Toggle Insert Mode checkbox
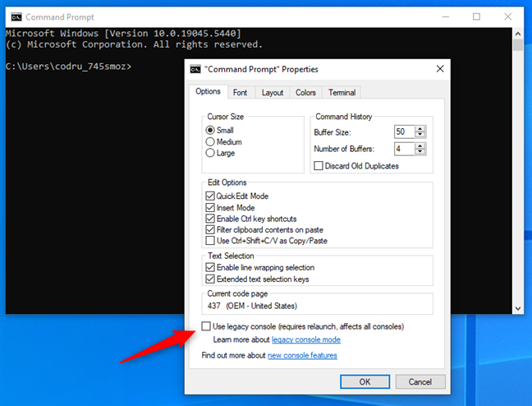Screen dimensions: 532x406 click(x=210, y=208)
